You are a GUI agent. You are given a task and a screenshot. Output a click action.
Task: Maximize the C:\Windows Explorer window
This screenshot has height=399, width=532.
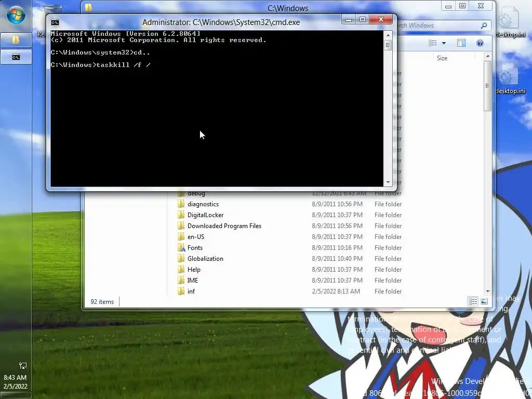click(x=462, y=6)
